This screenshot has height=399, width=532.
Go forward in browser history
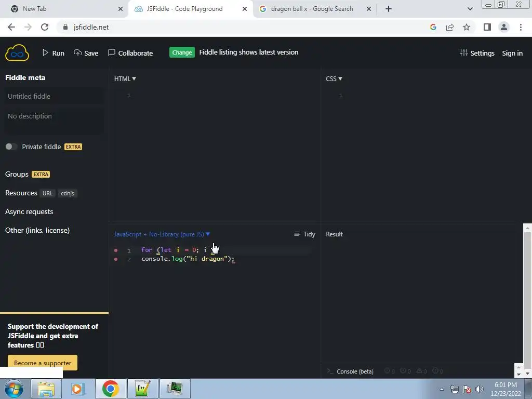coord(28,27)
